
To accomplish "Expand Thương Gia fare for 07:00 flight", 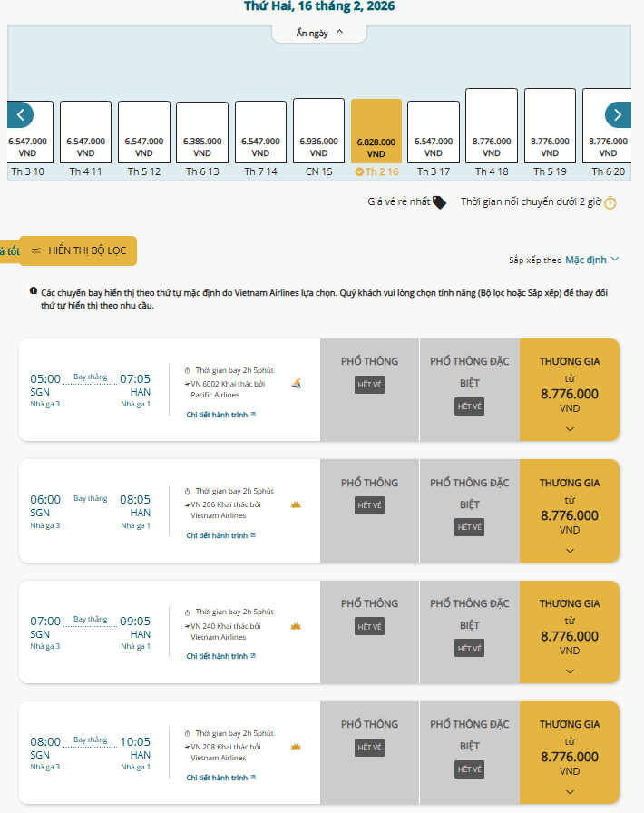I will pyautogui.click(x=570, y=671).
